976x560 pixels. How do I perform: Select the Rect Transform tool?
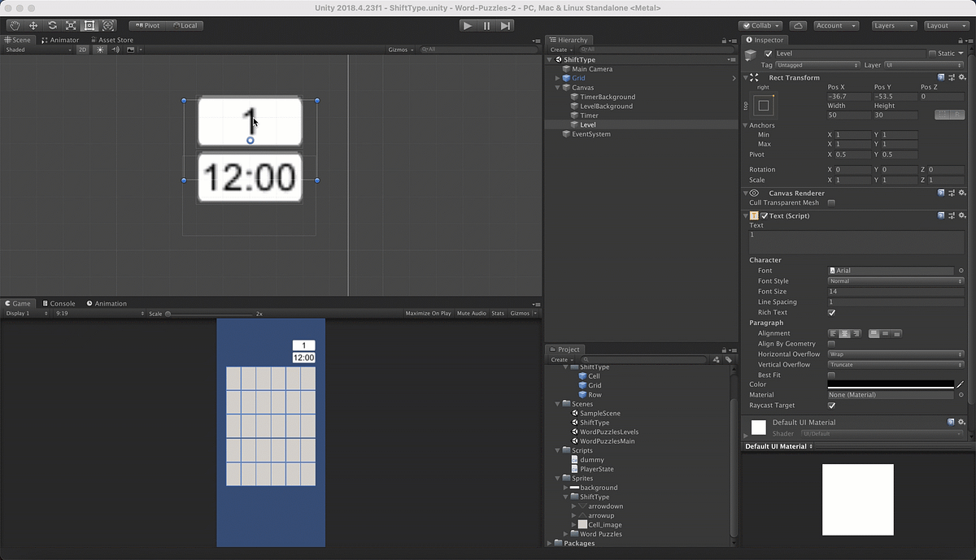click(89, 25)
